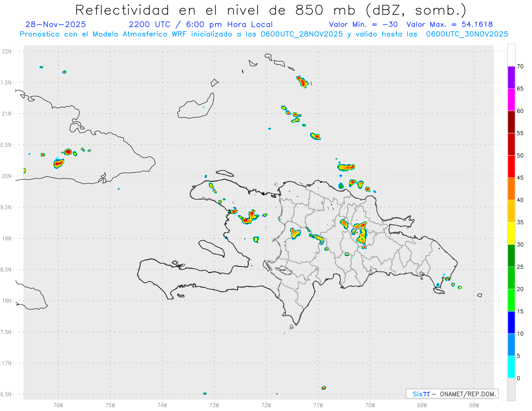Click the '76W' longitude label
The height and width of the screenshot is (411, 532).
tap(58, 405)
